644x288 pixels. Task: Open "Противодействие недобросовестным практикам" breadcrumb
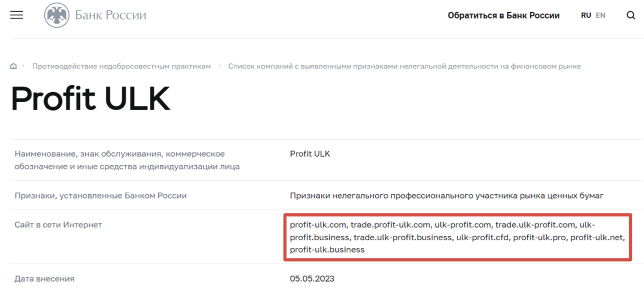122,66
